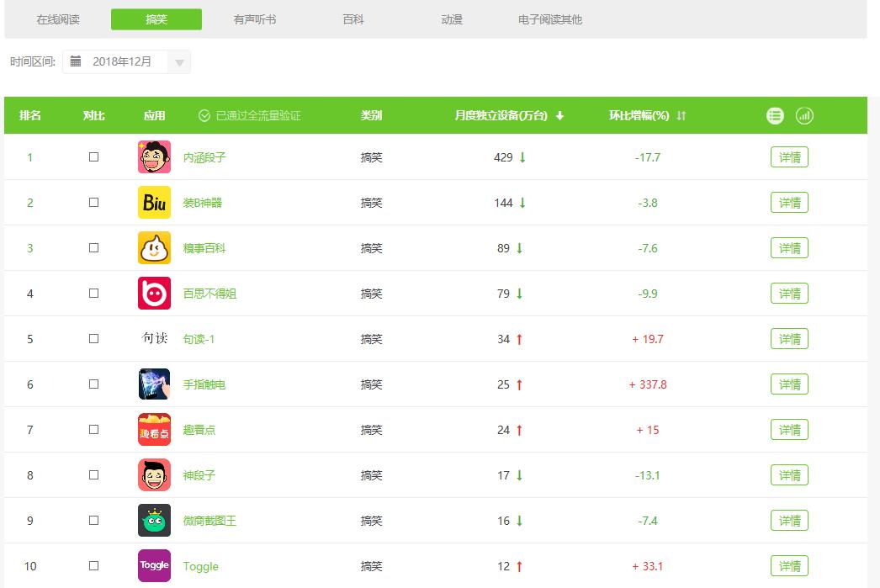This screenshot has height=588, width=880.
Task: Open the 百思不得姐 app link
Action: (x=209, y=294)
